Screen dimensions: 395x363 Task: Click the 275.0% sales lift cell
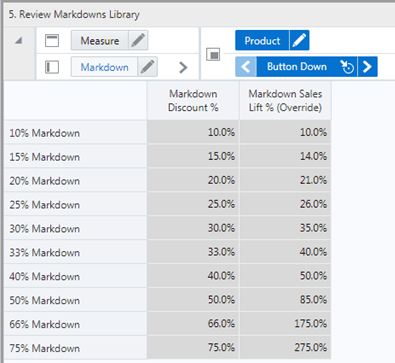(285, 348)
